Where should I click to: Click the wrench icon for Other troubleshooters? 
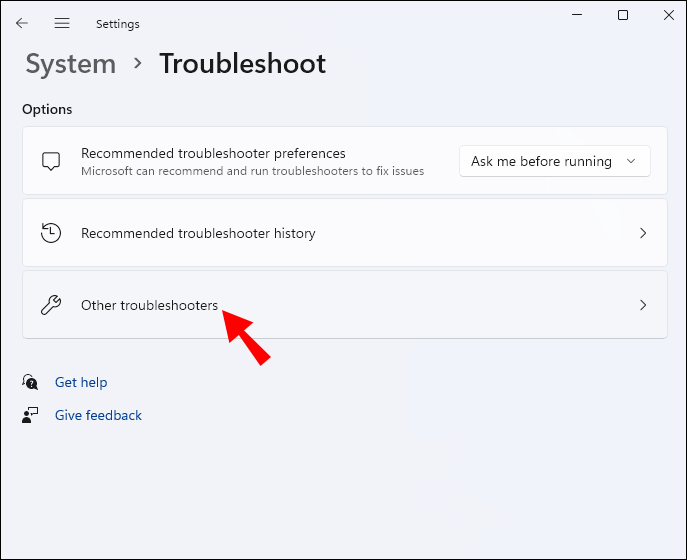tap(51, 305)
